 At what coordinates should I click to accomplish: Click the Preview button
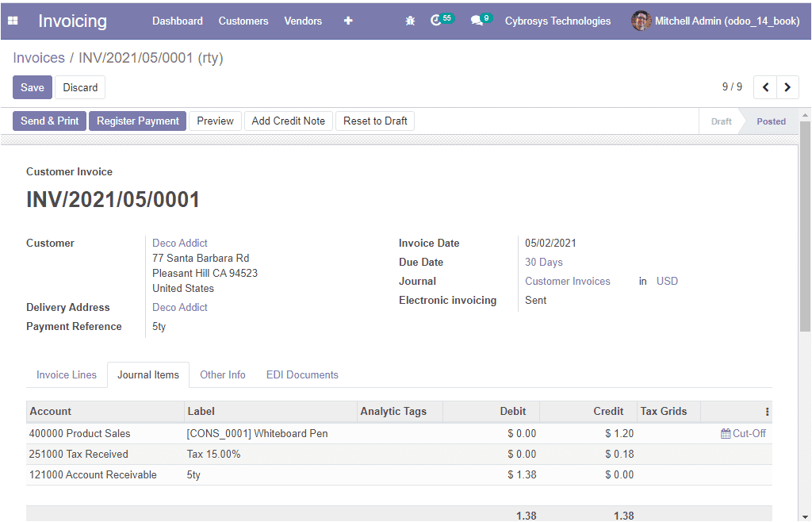216,121
